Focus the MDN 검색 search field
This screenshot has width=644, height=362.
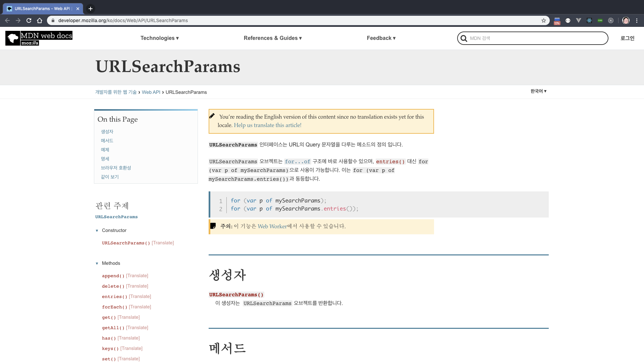coord(537,38)
